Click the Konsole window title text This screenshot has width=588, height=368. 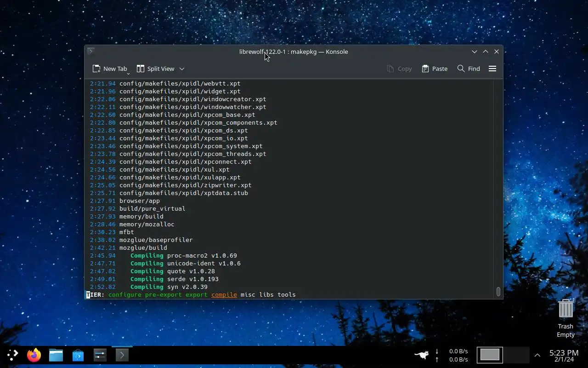point(294,52)
